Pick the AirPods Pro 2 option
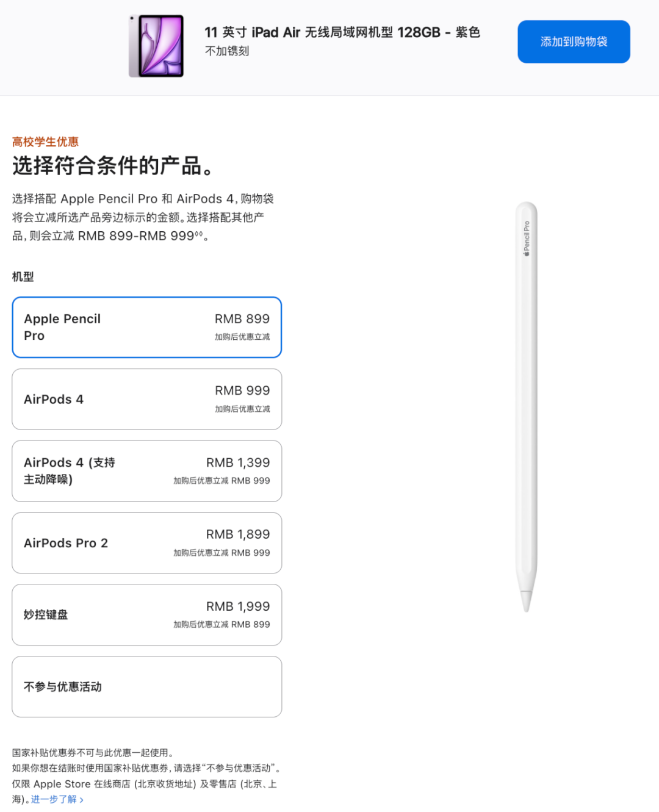Screen dimensions: 659x812 146,543
